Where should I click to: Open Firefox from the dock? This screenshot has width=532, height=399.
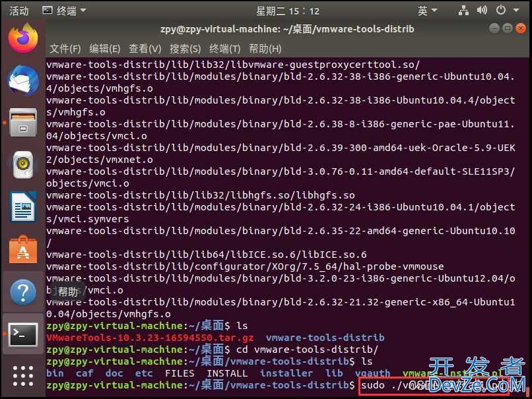[x=23, y=38]
